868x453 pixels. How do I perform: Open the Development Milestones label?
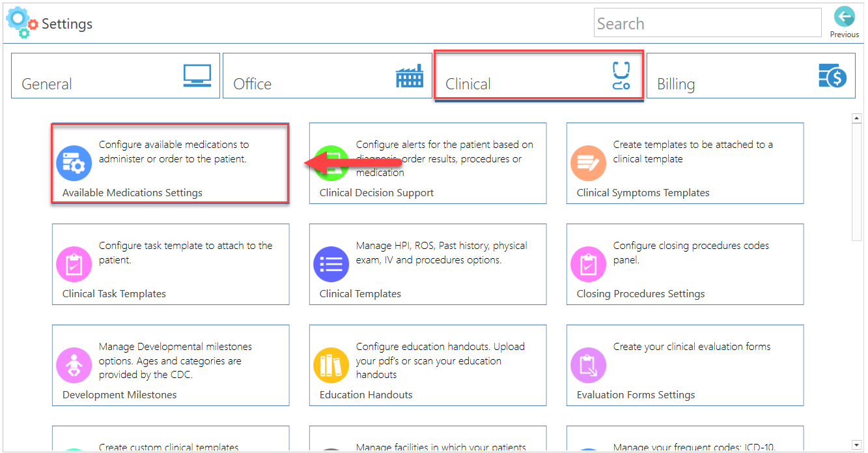coord(119,395)
